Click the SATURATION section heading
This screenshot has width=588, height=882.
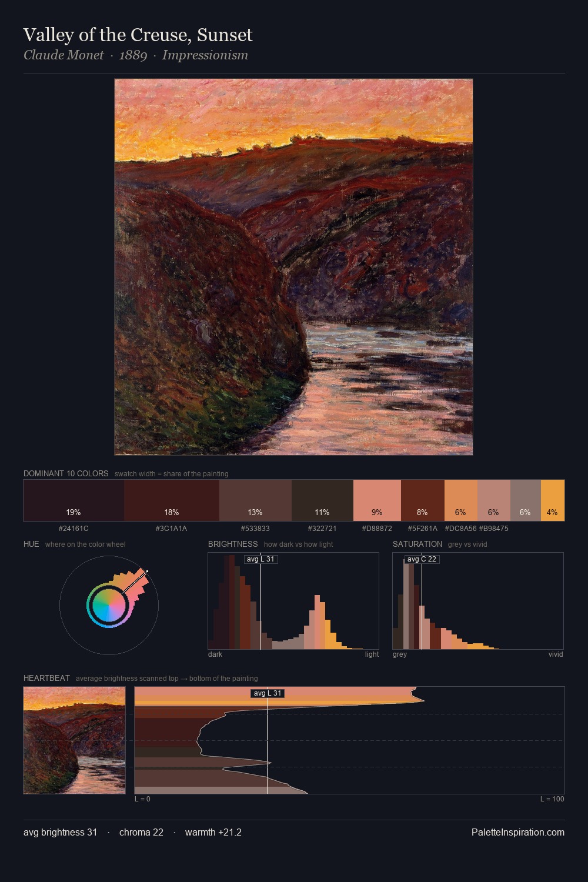coord(417,544)
